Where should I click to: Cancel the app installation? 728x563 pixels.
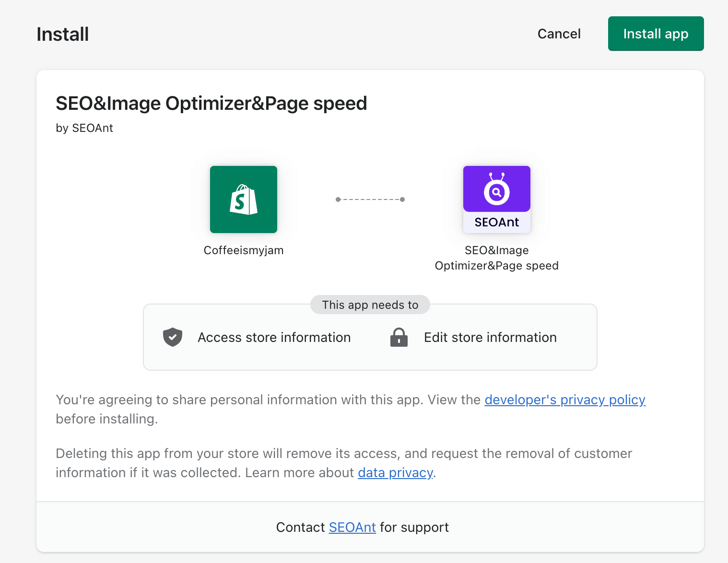[559, 34]
